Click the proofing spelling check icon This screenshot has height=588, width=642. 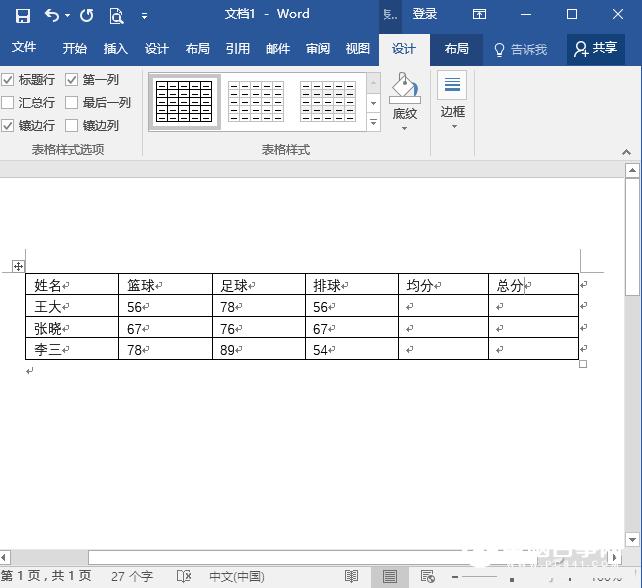pyautogui.click(x=184, y=577)
